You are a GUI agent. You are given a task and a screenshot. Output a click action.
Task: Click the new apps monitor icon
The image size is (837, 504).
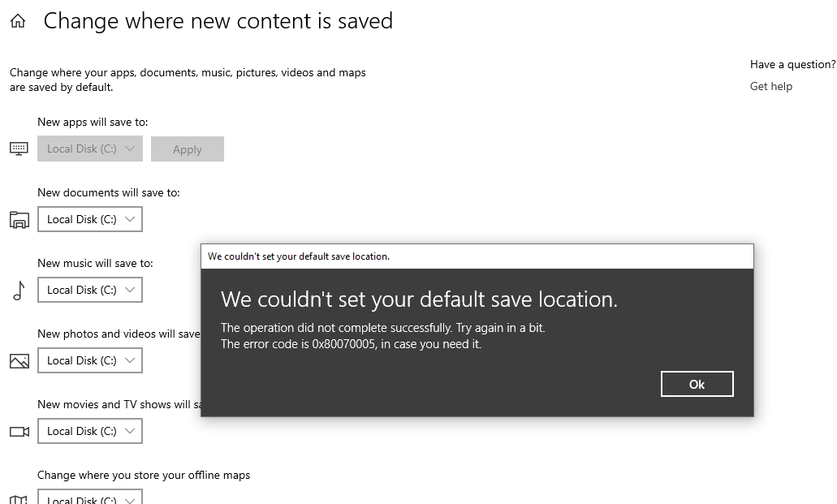point(18,149)
